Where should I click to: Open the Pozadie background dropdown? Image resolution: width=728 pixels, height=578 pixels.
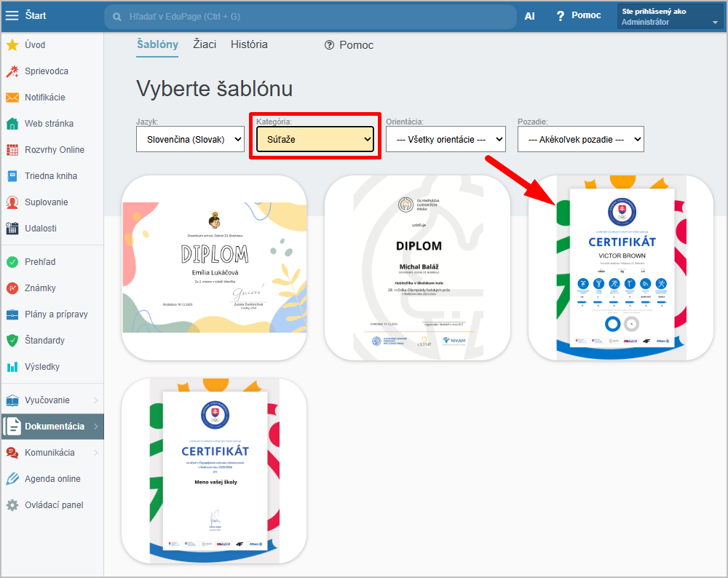(580, 139)
